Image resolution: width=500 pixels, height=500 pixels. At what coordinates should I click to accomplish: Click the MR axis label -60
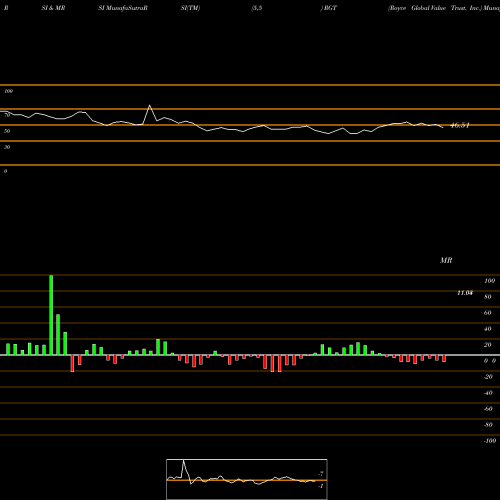coord(488,409)
